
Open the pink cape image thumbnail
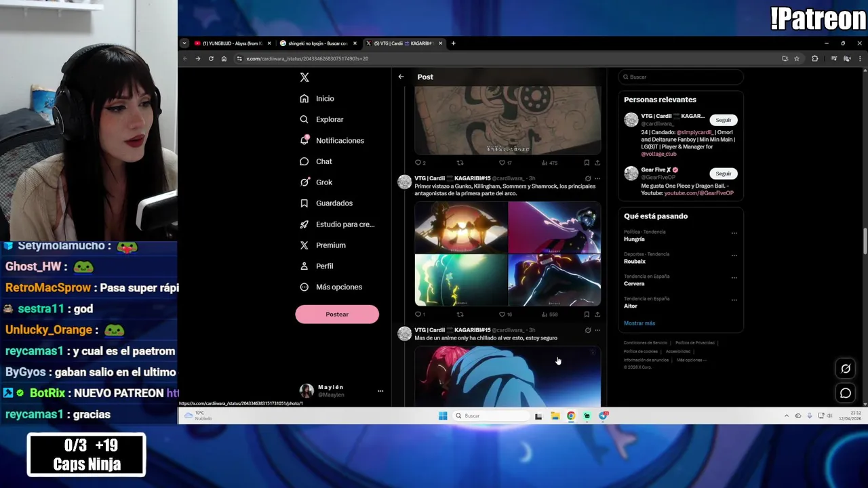point(555,228)
